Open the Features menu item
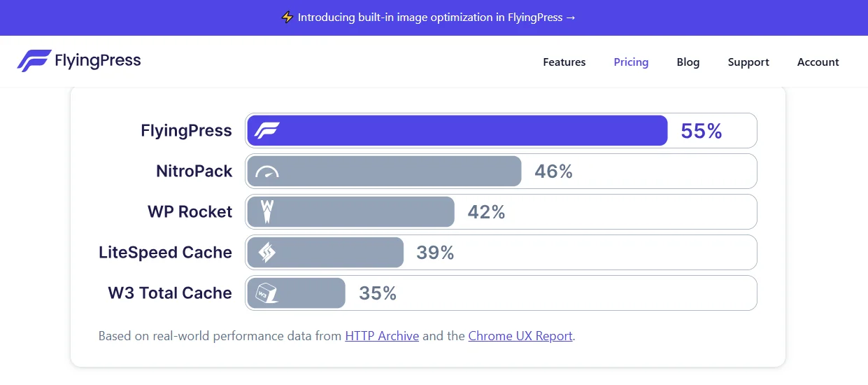Image resolution: width=868 pixels, height=385 pixels. [x=564, y=62]
